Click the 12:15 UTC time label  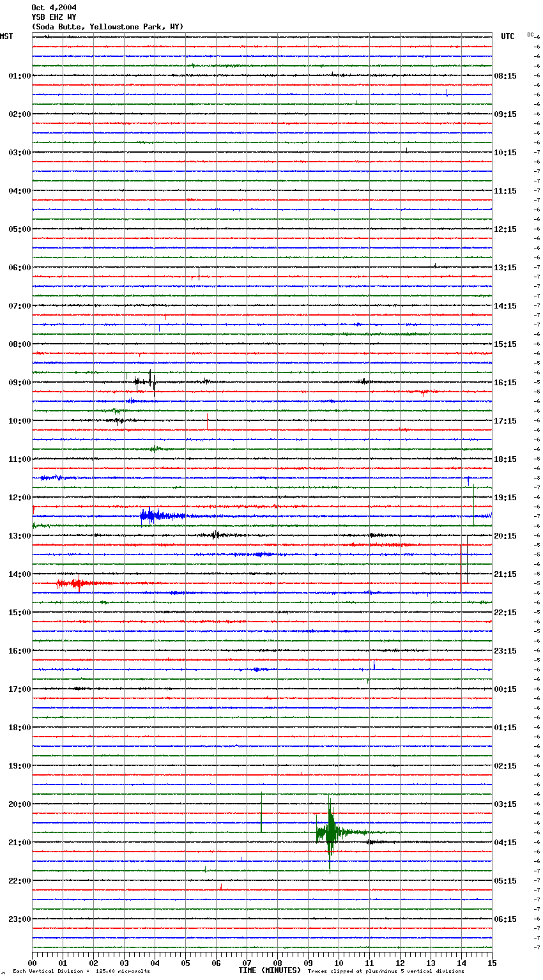coord(505,229)
